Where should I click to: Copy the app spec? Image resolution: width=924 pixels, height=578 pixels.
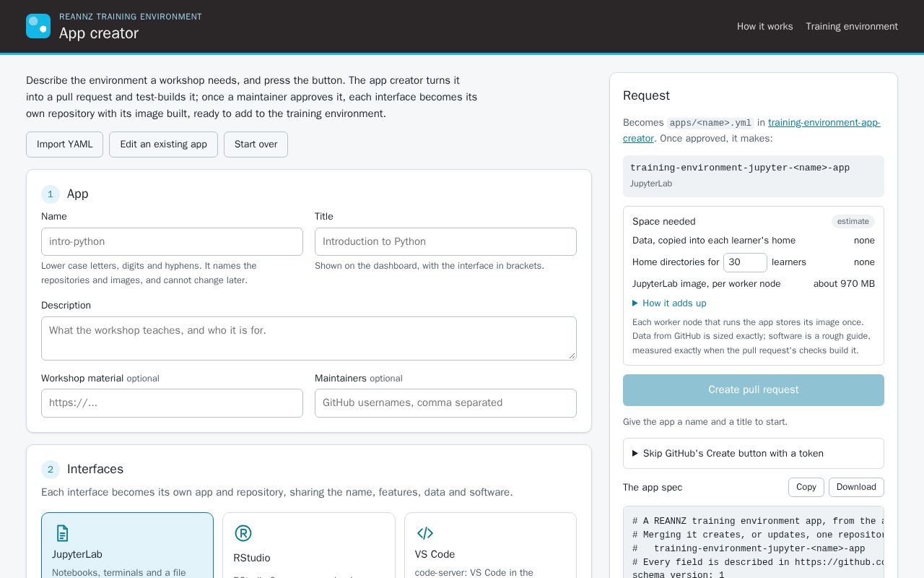pos(806,487)
